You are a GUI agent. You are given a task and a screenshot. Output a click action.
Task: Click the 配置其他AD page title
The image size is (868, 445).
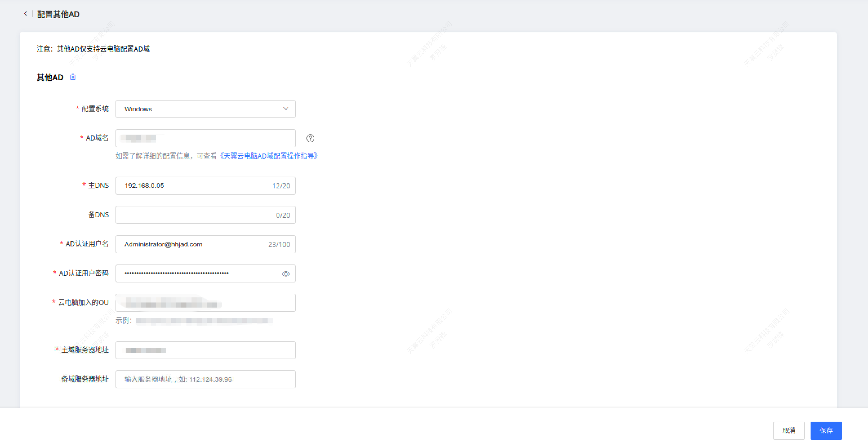[58, 14]
